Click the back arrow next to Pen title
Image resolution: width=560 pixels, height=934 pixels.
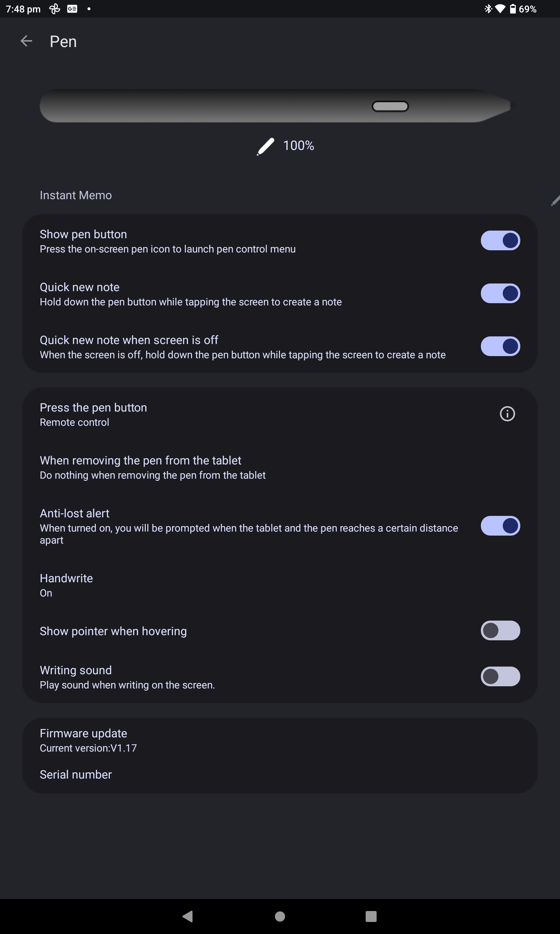26,41
